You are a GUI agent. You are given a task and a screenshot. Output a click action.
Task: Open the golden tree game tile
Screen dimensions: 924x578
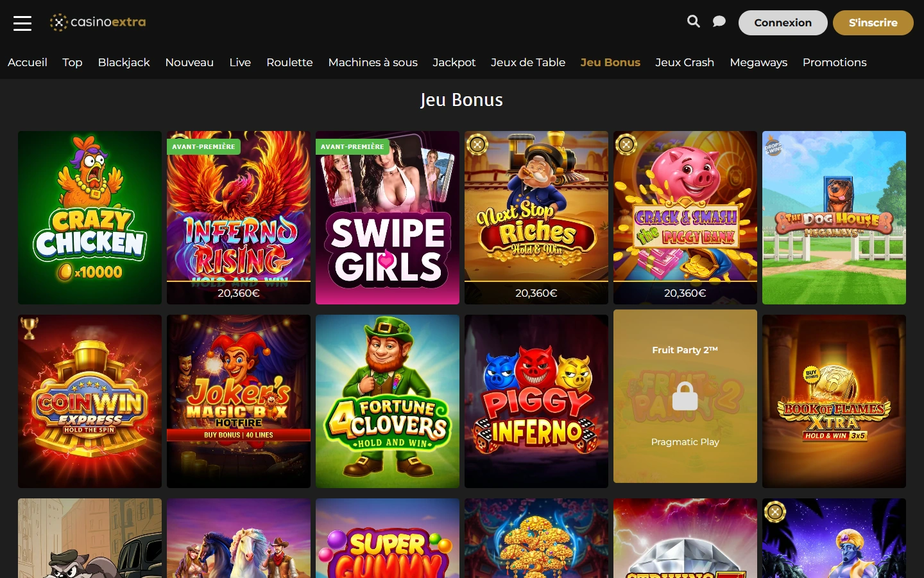coord(536,538)
